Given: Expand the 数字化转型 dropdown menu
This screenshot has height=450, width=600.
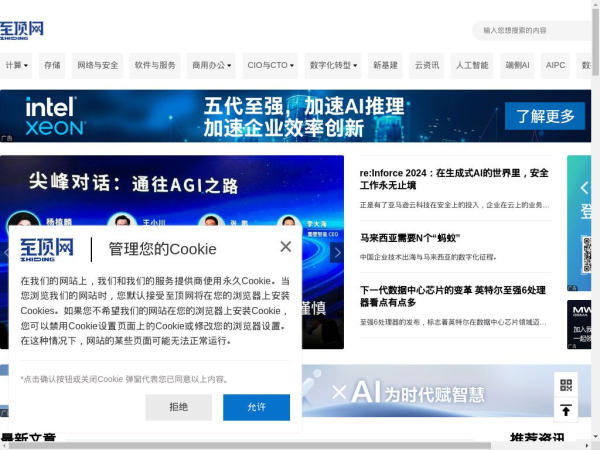Looking at the screenshot, I should pyautogui.click(x=333, y=65).
